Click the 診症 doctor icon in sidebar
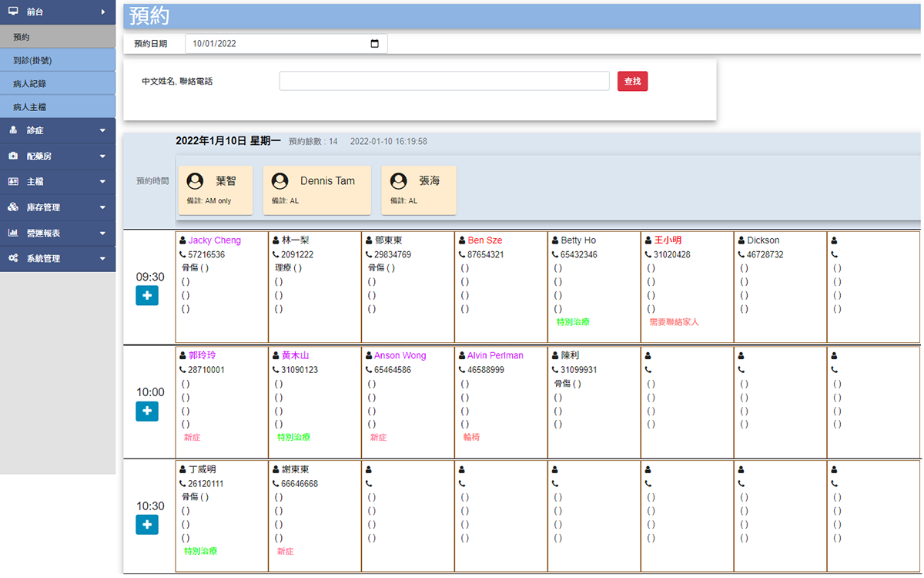Viewport: 924px width, 578px height. [x=13, y=130]
